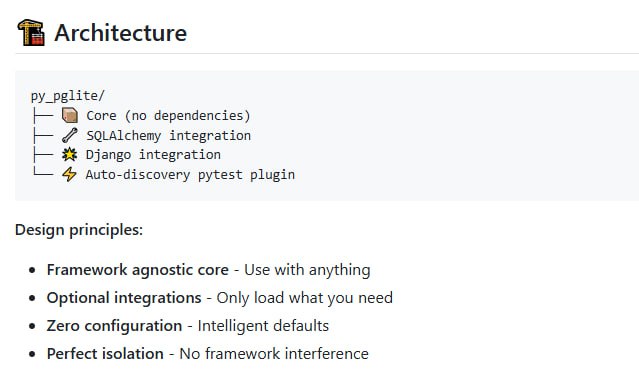Click the No framework interference text
The image size is (639, 387).
click(274, 354)
